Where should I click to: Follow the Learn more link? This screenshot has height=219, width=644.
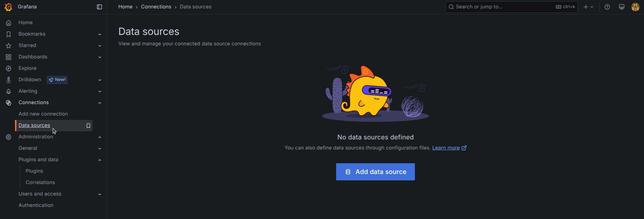[446, 148]
